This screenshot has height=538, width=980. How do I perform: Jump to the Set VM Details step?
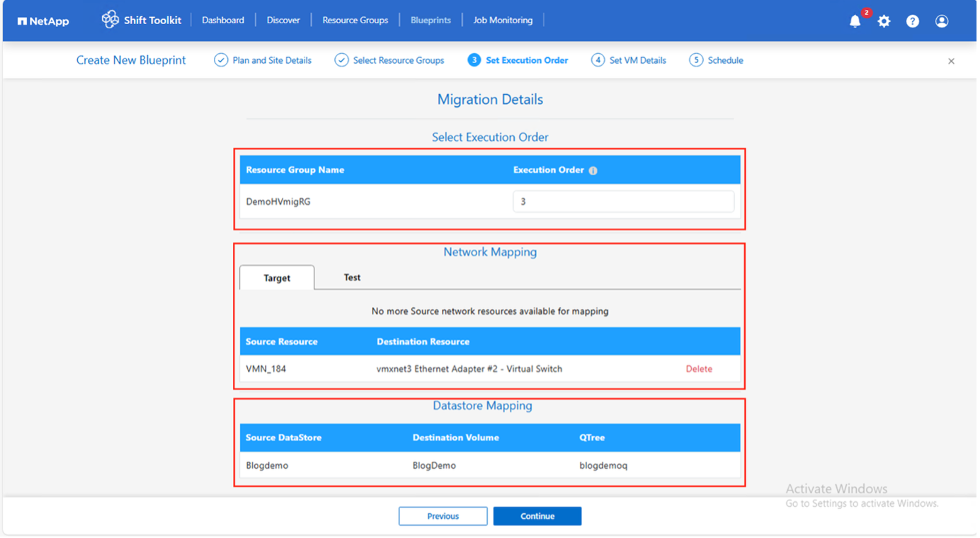coord(629,61)
